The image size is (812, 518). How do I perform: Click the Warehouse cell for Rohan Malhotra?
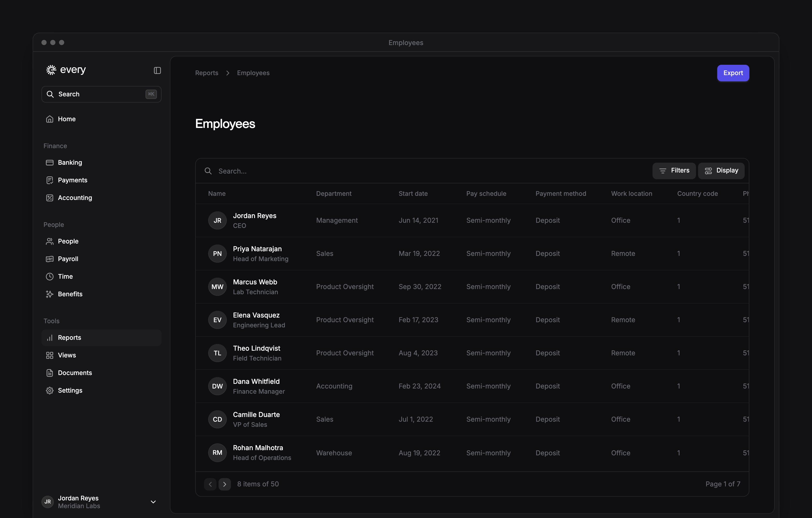tap(334, 453)
